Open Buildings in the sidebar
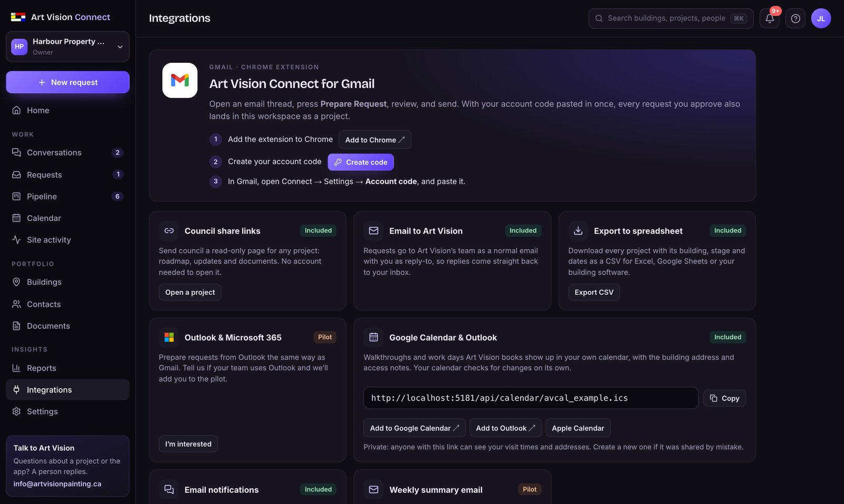 pyautogui.click(x=68, y=282)
